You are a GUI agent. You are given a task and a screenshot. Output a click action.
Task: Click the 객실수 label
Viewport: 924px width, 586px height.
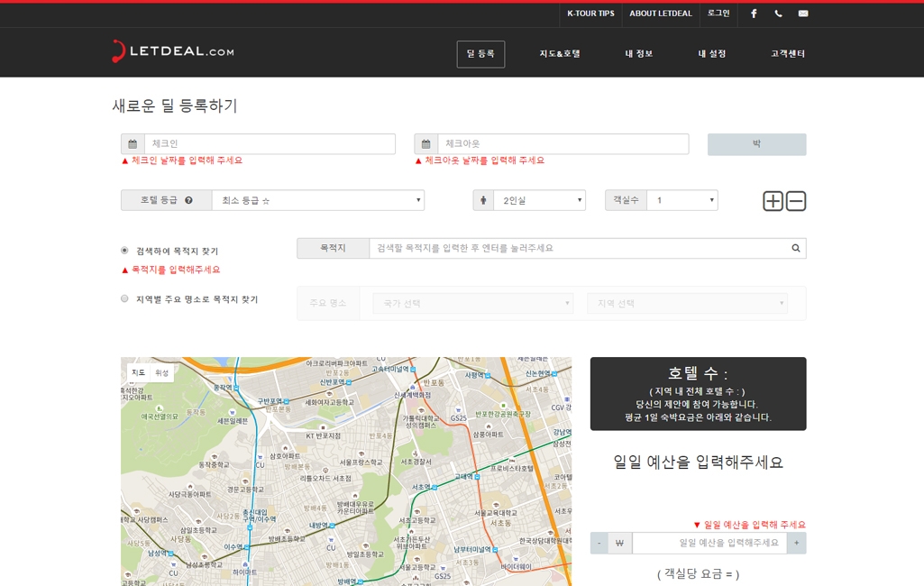626,200
